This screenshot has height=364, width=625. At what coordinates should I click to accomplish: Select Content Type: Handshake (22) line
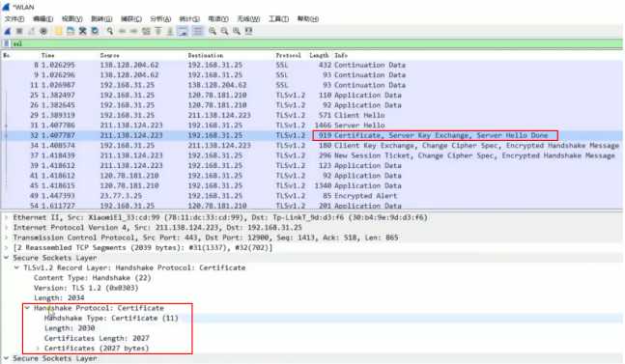tap(92, 277)
